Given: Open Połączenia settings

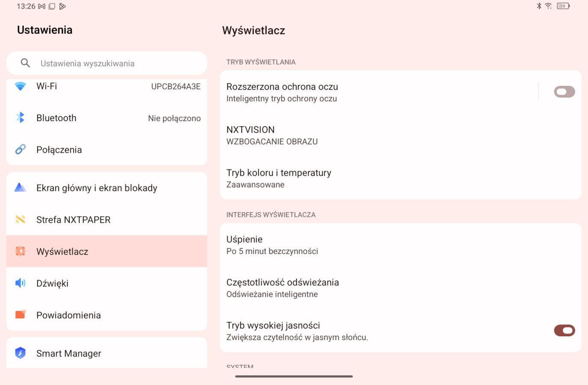Looking at the screenshot, I should click(x=107, y=149).
